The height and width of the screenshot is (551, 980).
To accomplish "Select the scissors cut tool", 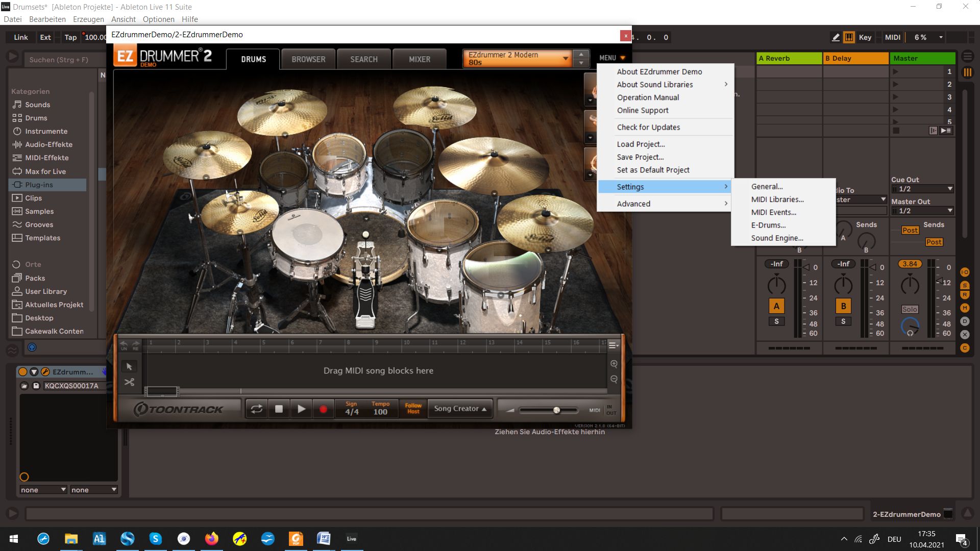I will tap(129, 382).
